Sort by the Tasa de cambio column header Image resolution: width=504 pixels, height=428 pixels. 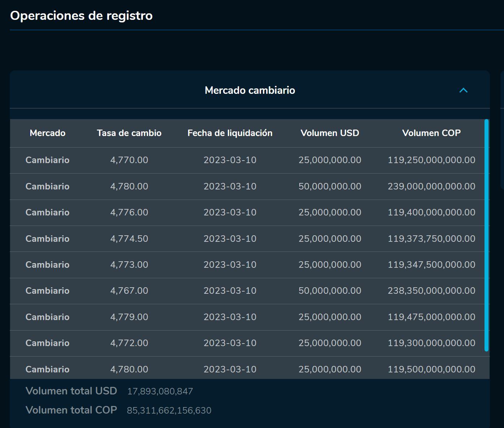[129, 133]
